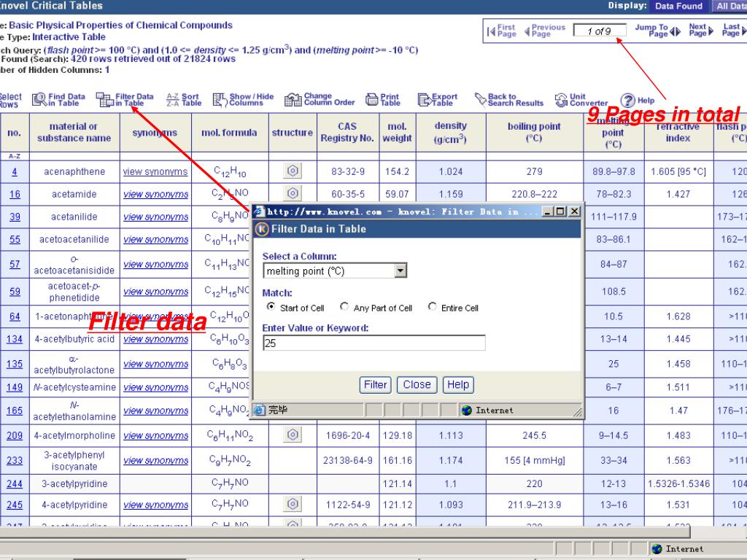Open row number 16 link
This screenshot has height=560, width=747.
coord(15,194)
